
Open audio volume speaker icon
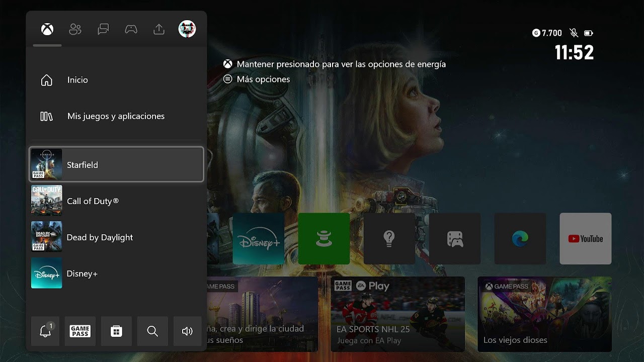coord(187,331)
